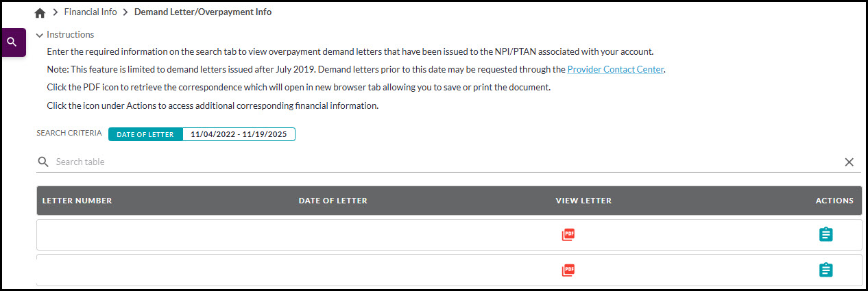Click first row's Actions clipboard icon
The image size is (868, 291).
point(826,235)
